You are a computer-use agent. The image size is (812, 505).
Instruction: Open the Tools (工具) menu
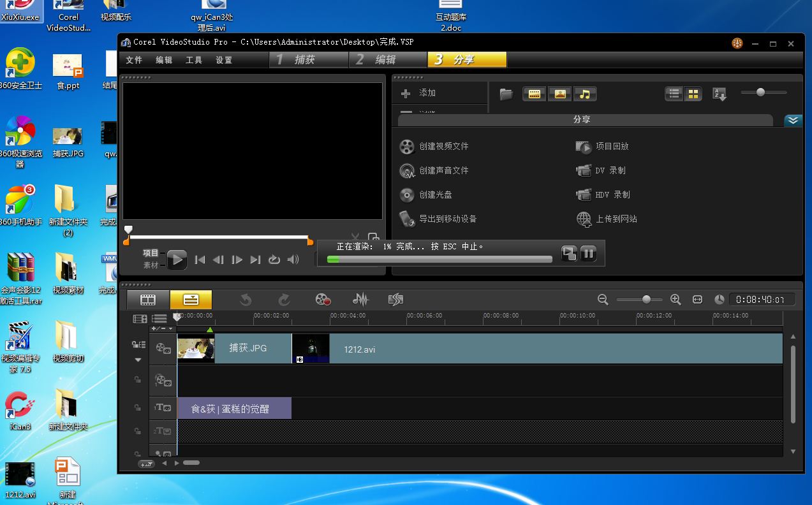[194, 60]
